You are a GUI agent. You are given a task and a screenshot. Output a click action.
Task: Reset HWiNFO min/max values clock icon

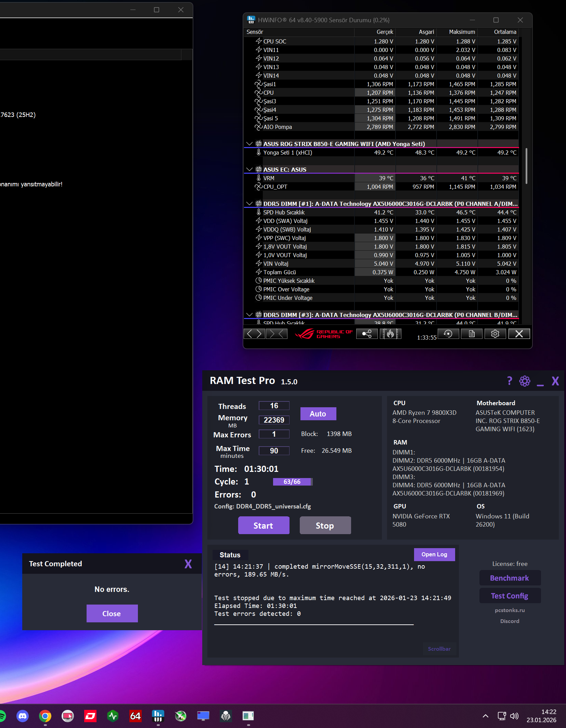448,334
